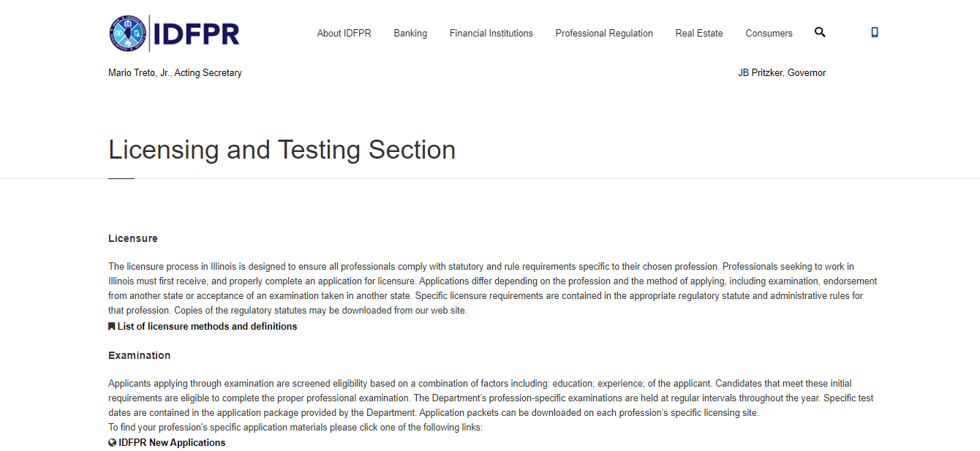The height and width of the screenshot is (451, 980).
Task: Click the IDFPR shield emblem
Action: click(x=127, y=32)
